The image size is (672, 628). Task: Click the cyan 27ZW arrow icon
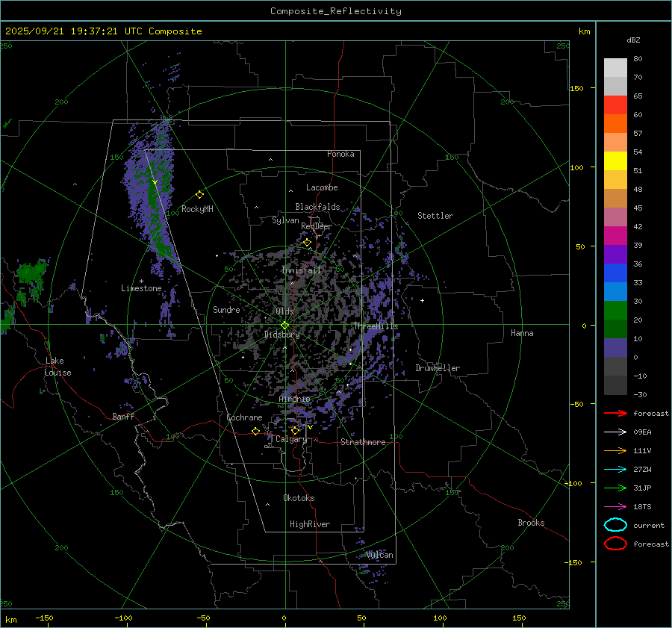pos(615,469)
